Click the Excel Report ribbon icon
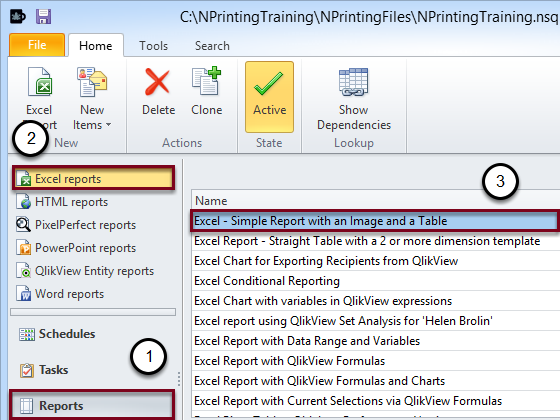Image resolution: width=560 pixels, height=420 pixels. coord(40,82)
